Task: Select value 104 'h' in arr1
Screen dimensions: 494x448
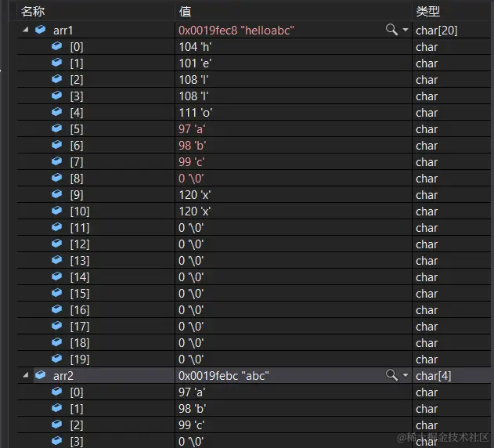Action: [x=195, y=47]
